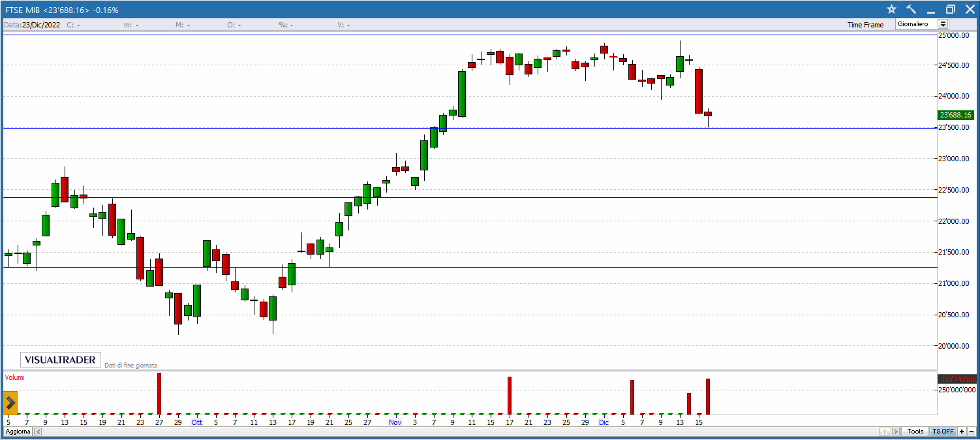Click the November 17 tall volume bar
980x440 pixels.
point(510,396)
